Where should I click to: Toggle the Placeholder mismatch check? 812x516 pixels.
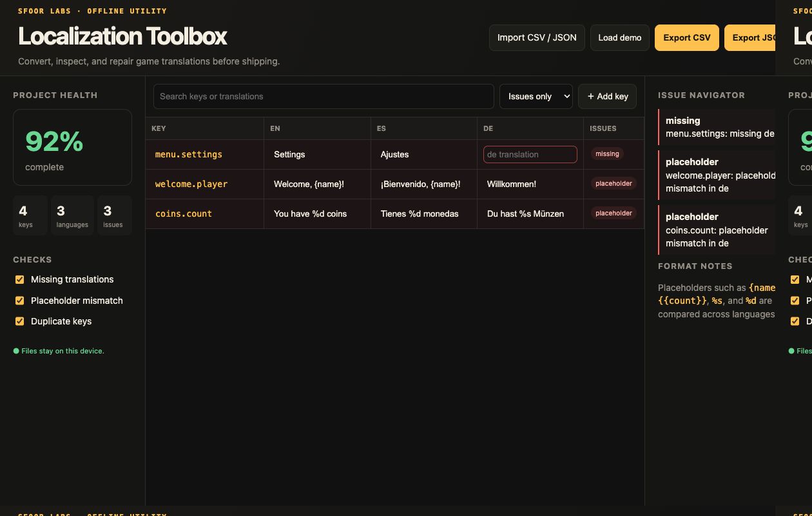[x=19, y=301]
